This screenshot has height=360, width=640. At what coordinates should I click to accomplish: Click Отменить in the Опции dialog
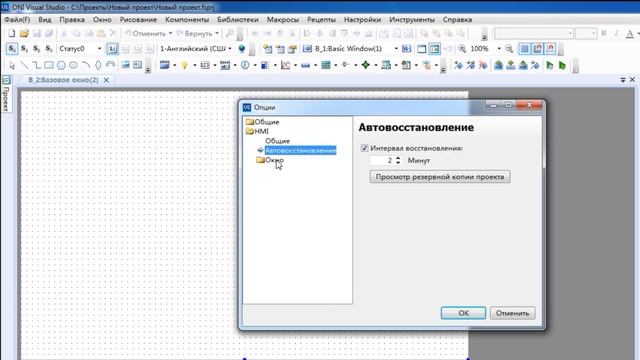pos(513,313)
